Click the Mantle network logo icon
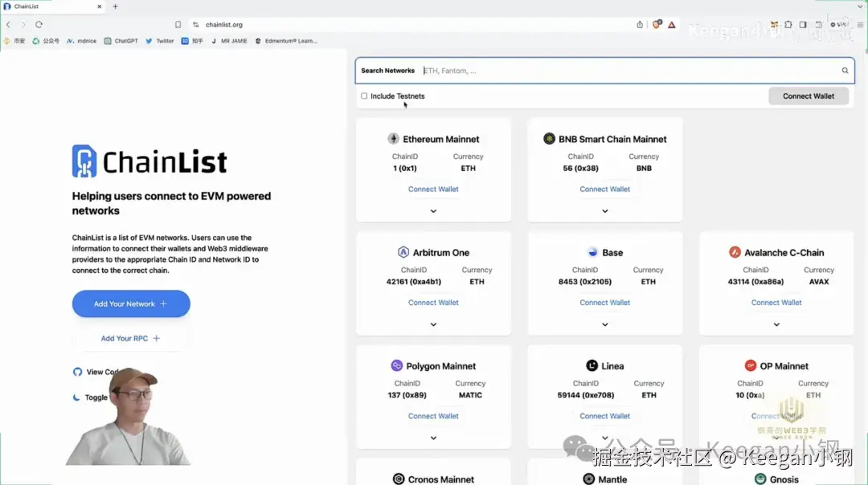Image resolution: width=868 pixels, height=485 pixels. tap(589, 479)
